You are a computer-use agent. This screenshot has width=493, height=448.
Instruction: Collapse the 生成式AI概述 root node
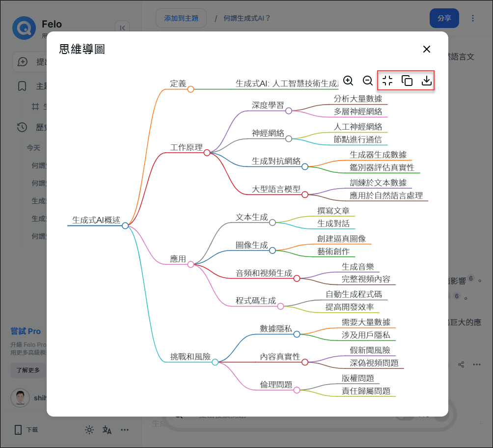(x=125, y=225)
